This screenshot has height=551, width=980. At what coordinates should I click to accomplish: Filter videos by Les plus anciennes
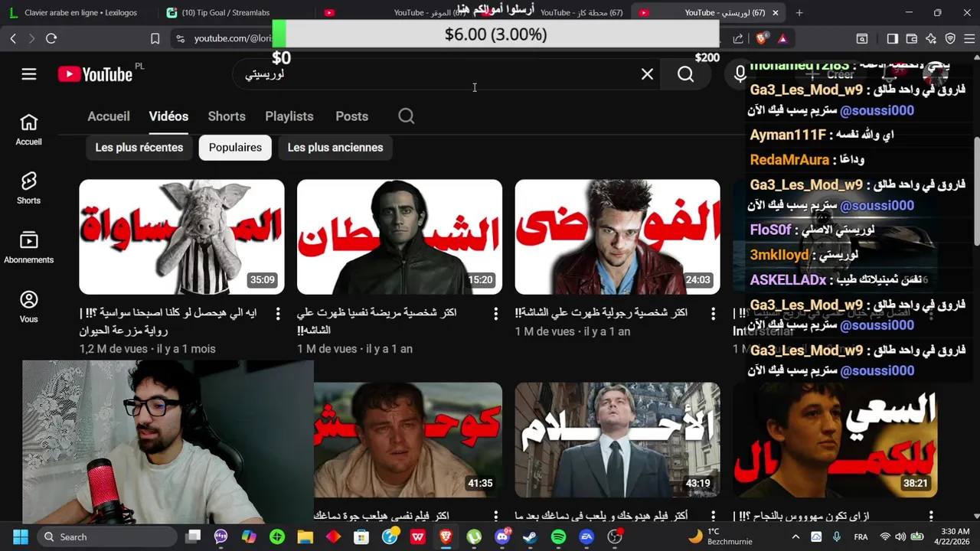[x=335, y=148]
